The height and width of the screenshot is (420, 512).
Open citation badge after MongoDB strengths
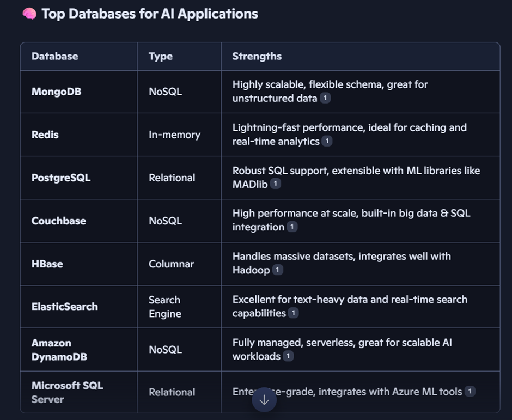pyautogui.click(x=325, y=98)
